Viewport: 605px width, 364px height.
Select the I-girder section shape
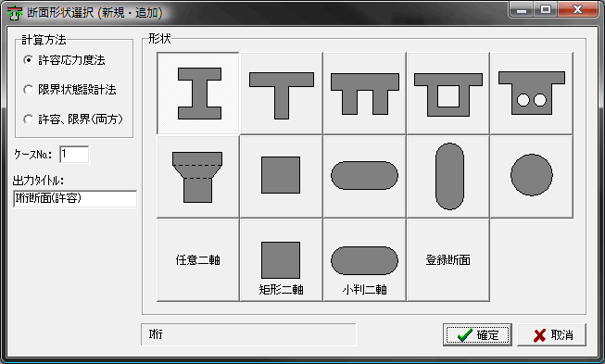tap(198, 94)
